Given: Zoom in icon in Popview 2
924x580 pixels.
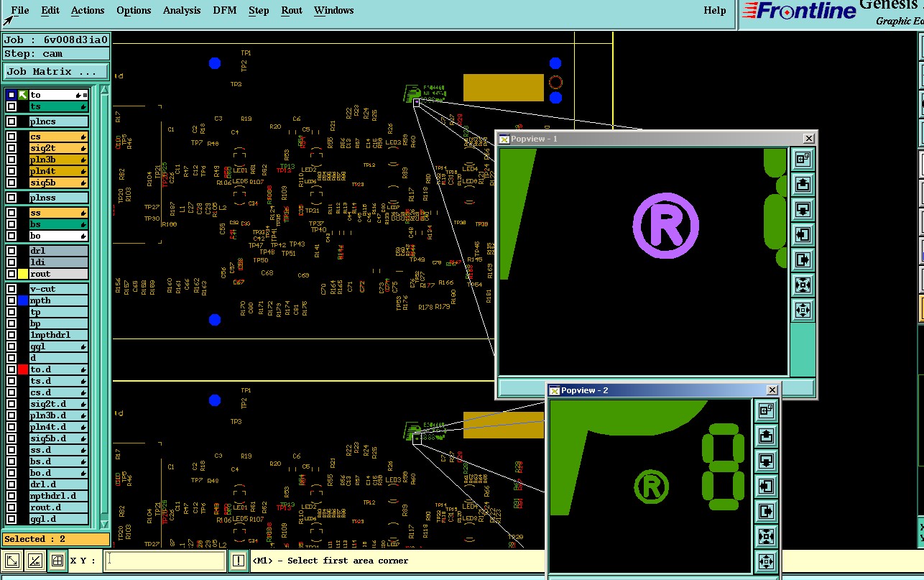Looking at the screenshot, I should pos(766,537).
